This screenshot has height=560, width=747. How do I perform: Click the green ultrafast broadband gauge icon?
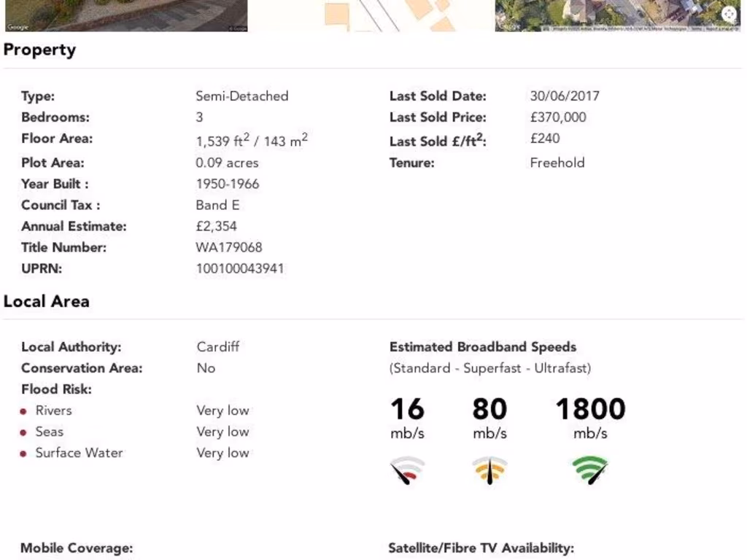point(590,470)
